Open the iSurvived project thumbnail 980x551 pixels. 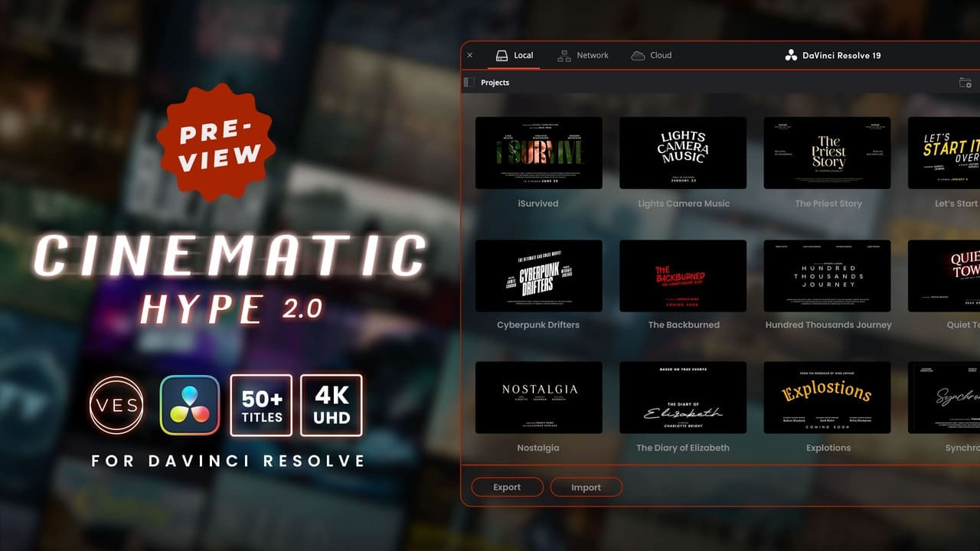[x=538, y=152]
